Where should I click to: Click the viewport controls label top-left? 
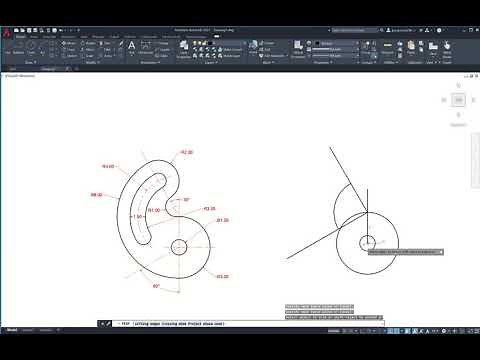point(20,76)
